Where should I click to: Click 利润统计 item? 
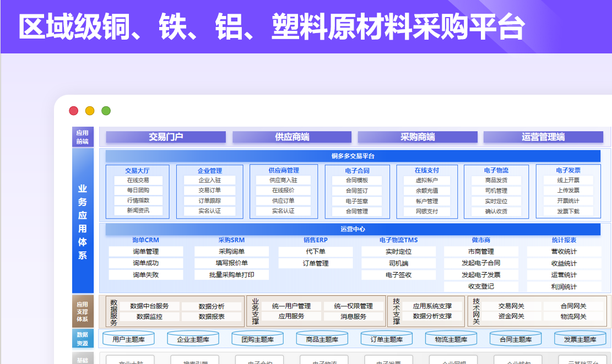point(564,287)
